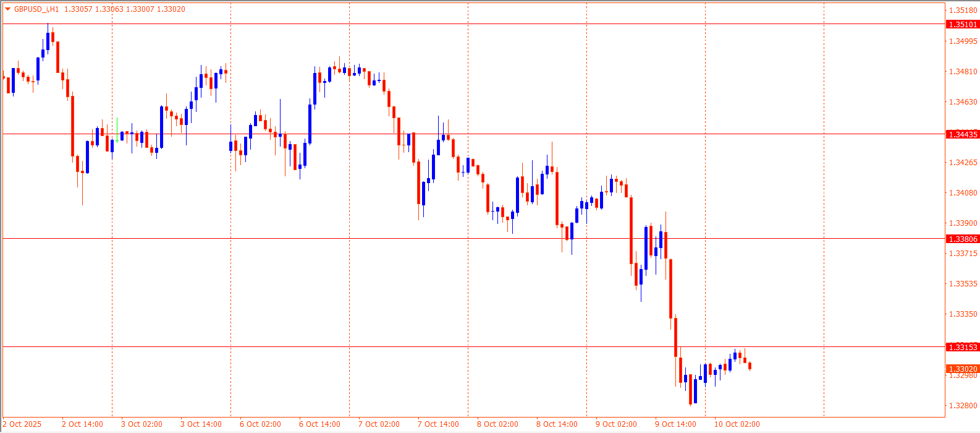The width and height of the screenshot is (980, 433).
Task: Click the 8 Oct 02:00 time label
Action: pyautogui.click(x=497, y=424)
